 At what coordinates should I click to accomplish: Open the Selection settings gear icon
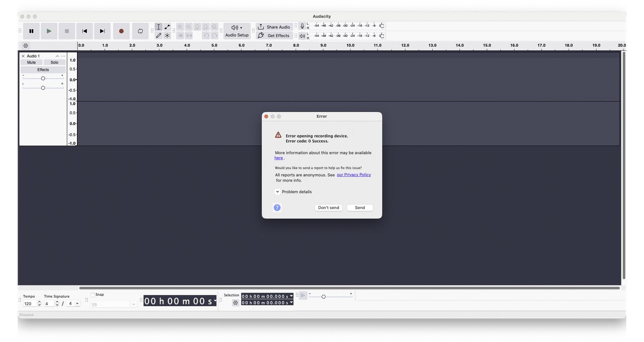[x=235, y=303]
